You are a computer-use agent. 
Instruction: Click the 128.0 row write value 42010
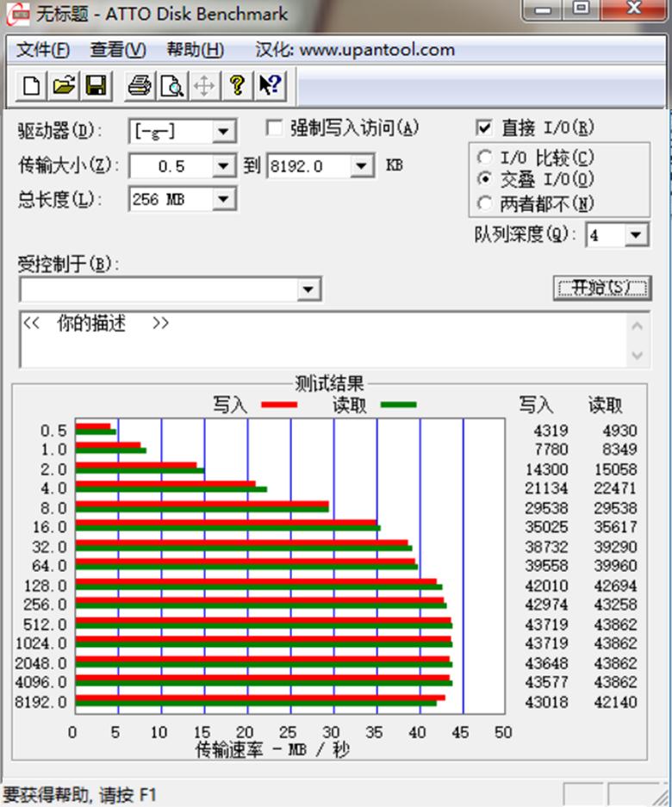click(x=546, y=586)
